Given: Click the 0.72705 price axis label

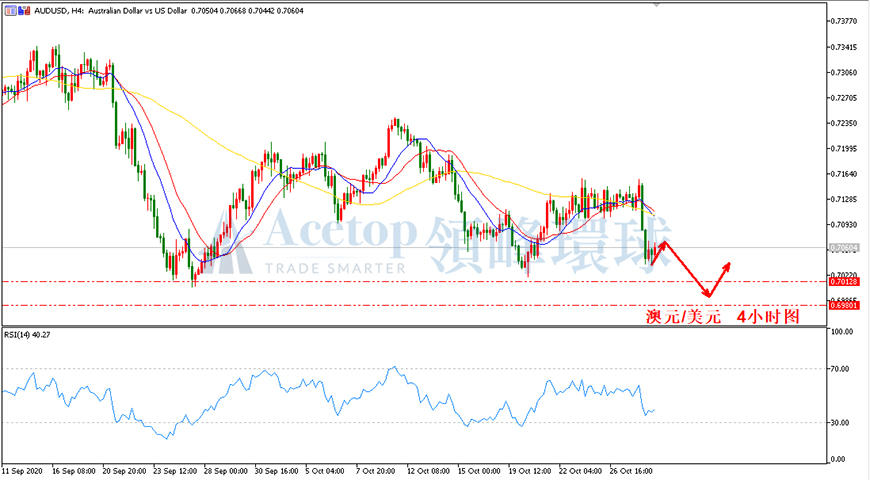Looking at the screenshot, I should coord(844,98).
